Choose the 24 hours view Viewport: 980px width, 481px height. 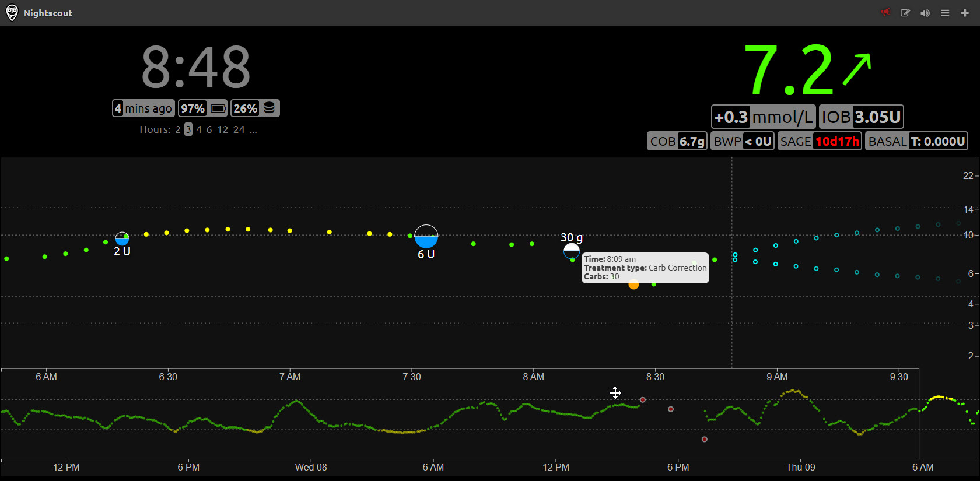(x=239, y=129)
